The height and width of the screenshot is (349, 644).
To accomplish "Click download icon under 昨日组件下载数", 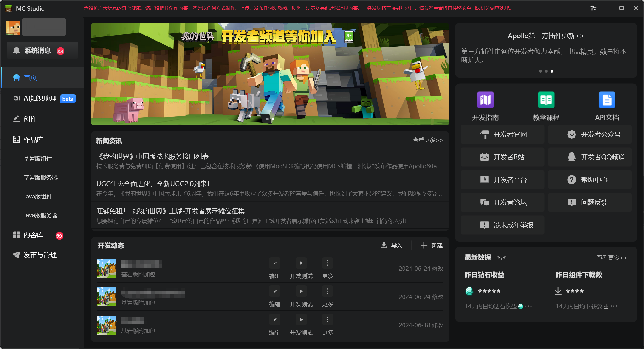I will point(558,291).
